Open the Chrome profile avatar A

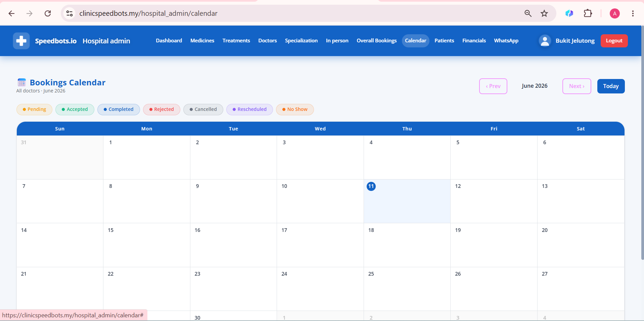coord(614,13)
